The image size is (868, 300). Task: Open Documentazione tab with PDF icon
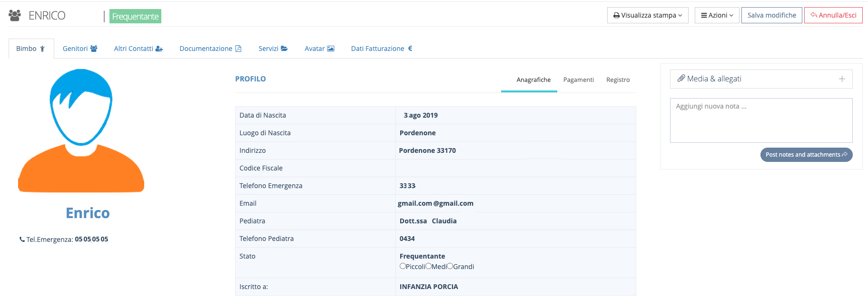coord(210,49)
